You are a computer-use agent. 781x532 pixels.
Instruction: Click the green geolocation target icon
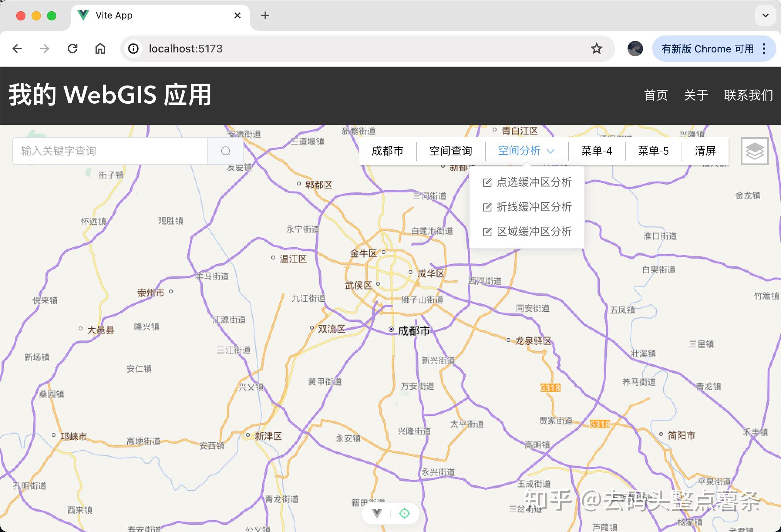click(404, 513)
